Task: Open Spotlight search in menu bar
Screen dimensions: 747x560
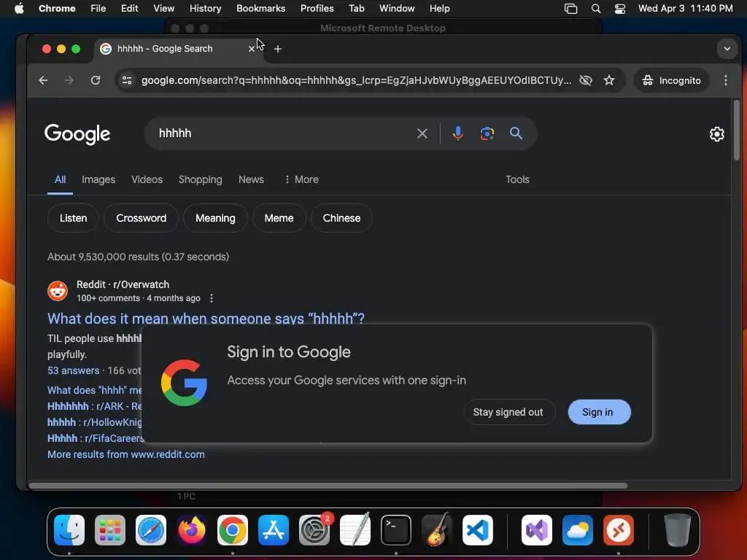Action: coord(596,9)
